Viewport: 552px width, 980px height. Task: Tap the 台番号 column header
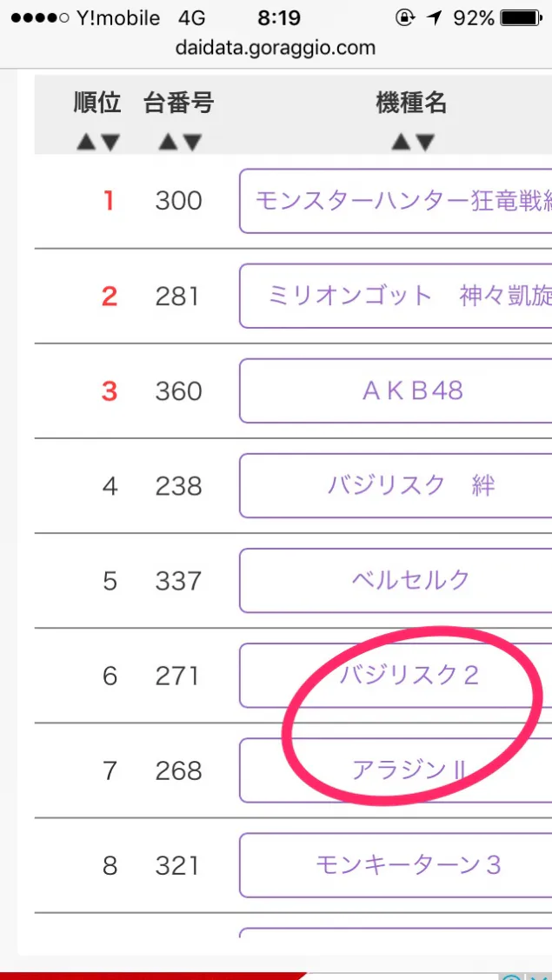pyautogui.click(x=179, y=103)
